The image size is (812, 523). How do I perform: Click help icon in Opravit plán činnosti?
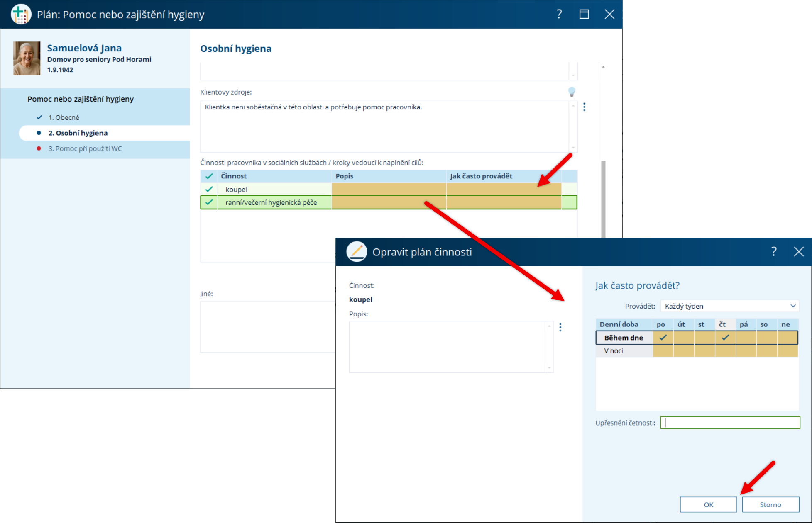click(x=773, y=251)
